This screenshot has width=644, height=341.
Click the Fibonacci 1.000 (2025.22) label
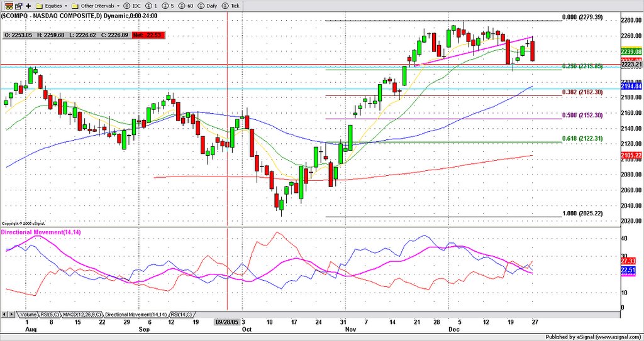(582, 214)
